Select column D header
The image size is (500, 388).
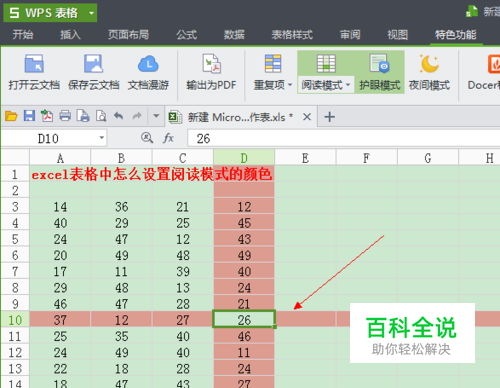coord(244,158)
